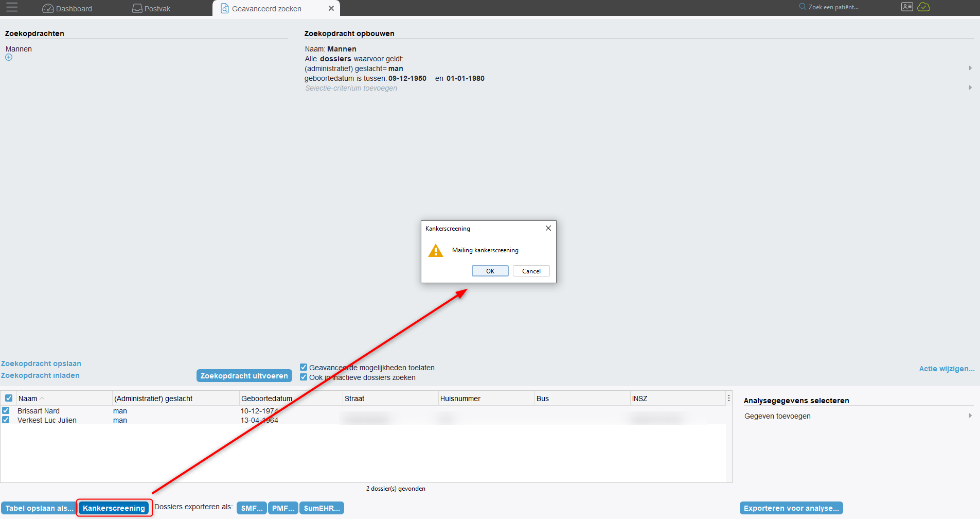Uncheck the Verkest Luc Julien row checkbox
This screenshot has width=980, height=519.
tap(6, 420)
